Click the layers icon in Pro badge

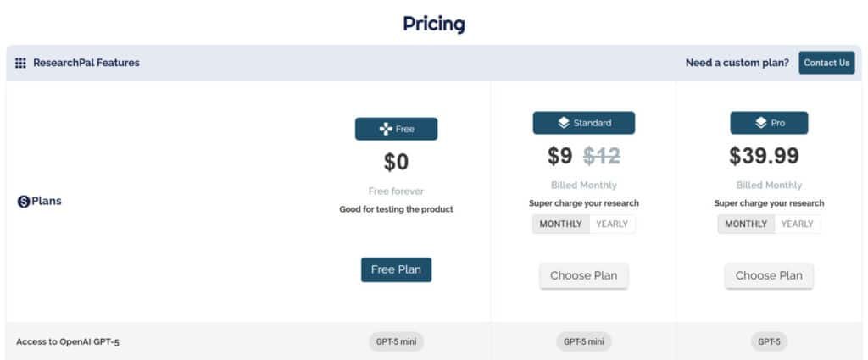(x=760, y=123)
